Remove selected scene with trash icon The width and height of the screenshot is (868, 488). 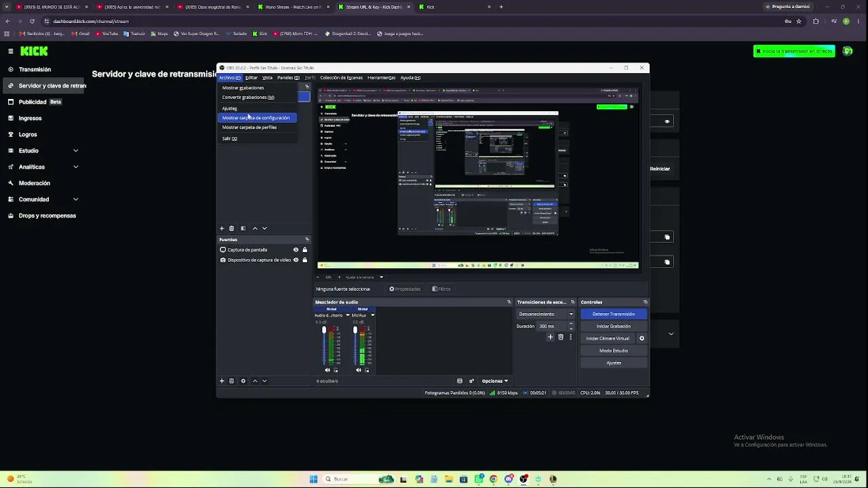click(x=231, y=228)
